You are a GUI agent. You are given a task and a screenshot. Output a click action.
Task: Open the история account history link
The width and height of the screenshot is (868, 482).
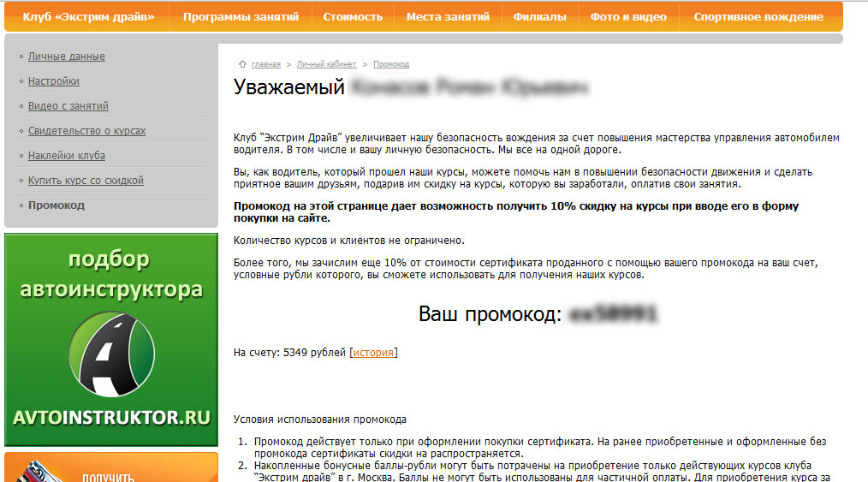click(x=373, y=353)
